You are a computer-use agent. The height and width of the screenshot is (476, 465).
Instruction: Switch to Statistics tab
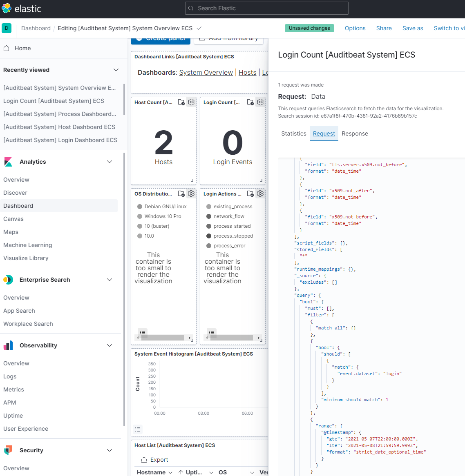(294, 133)
